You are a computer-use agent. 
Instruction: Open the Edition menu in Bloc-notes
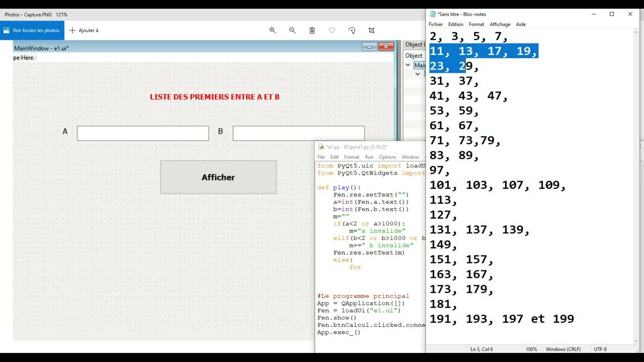pyautogui.click(x=455, y=24)
